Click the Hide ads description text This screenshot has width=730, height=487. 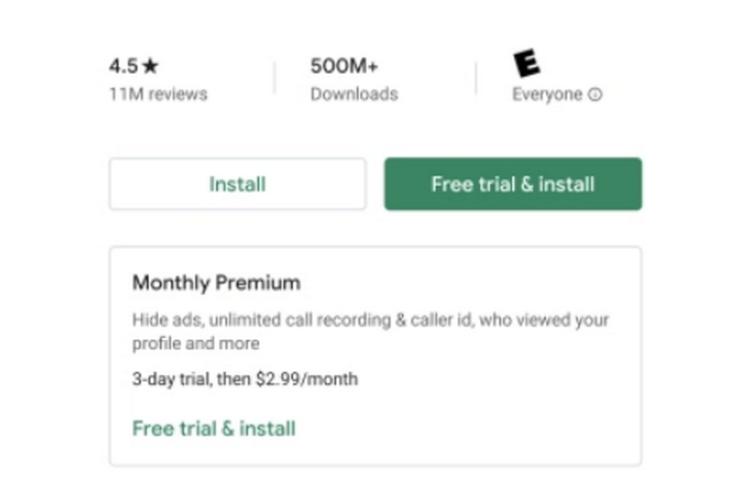pos(371,331)
